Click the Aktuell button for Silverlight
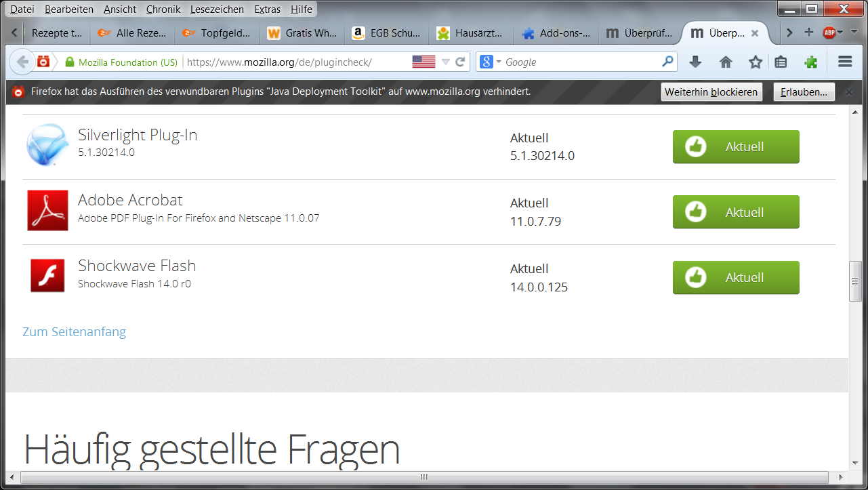The height and width of the screenshot is (490, 868). pyautogui.click(x=736, y=147)
